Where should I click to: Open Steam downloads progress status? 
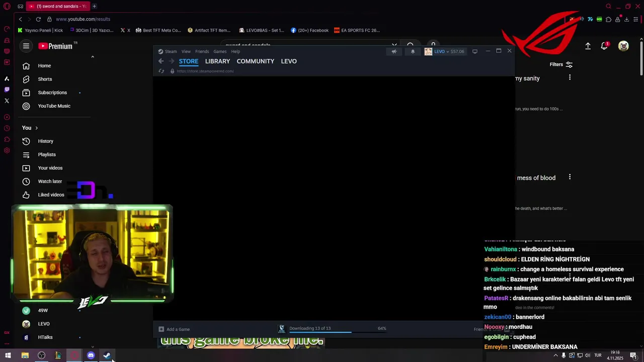pyautogui.click(x=333, y=329)
